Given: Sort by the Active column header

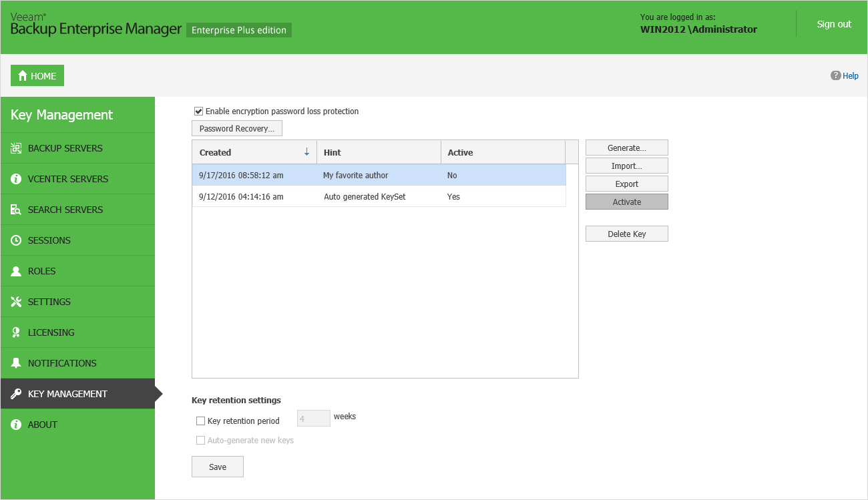Looking at the screenshot, I should click(503, 152).
